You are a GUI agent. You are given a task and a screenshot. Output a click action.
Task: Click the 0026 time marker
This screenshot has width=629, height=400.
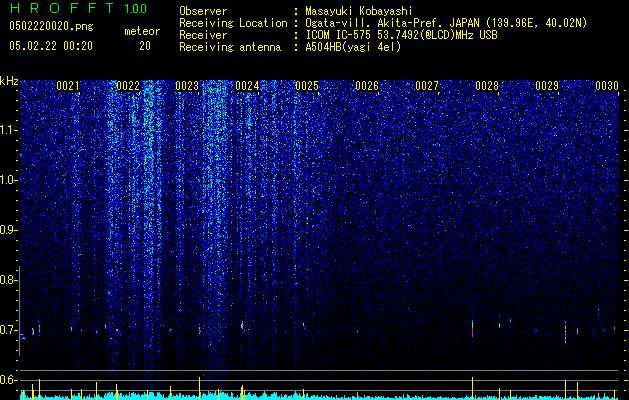coord(367,86)
